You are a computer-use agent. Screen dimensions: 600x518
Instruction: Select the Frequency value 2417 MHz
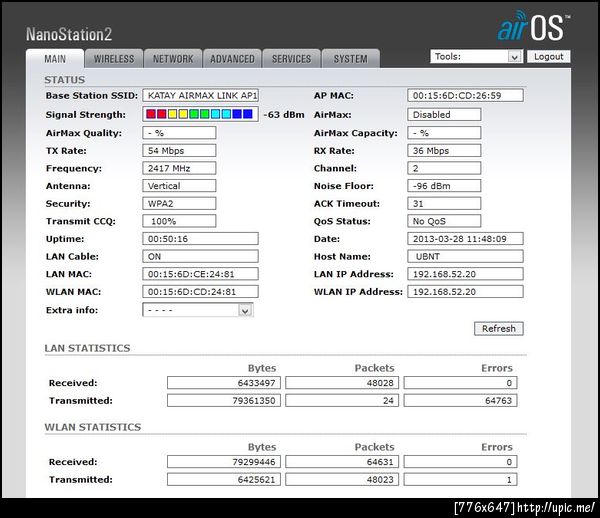[179, 168]
